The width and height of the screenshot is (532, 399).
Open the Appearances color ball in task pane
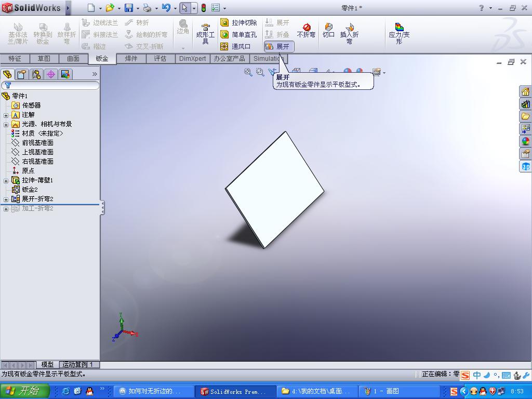click(x=526, y=141)
